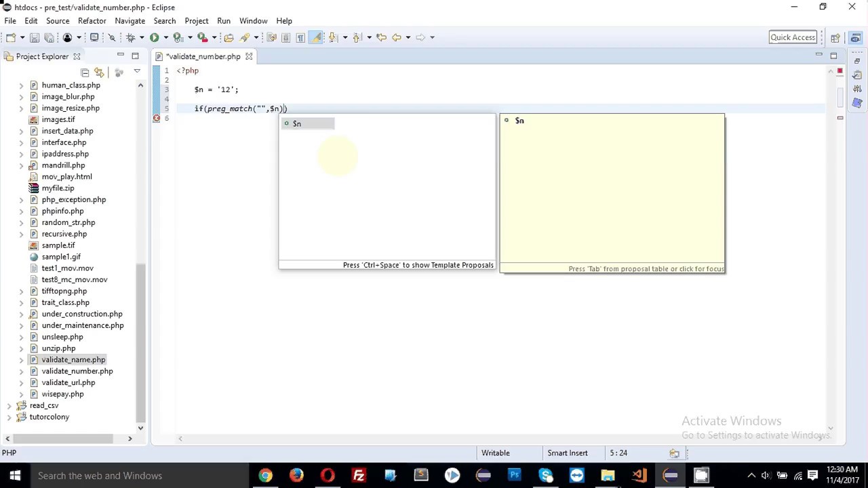Click the Open Task folder icon

click(229, 37)
